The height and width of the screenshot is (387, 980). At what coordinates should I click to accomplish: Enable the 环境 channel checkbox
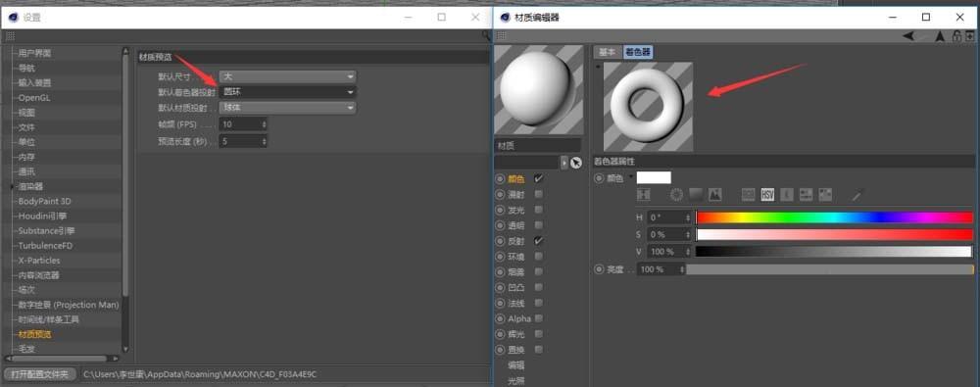click(539, 257)
